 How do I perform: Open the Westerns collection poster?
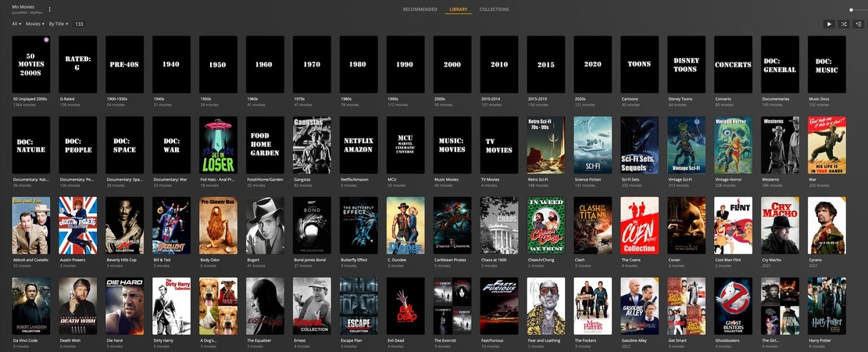(x=780, y=145)
